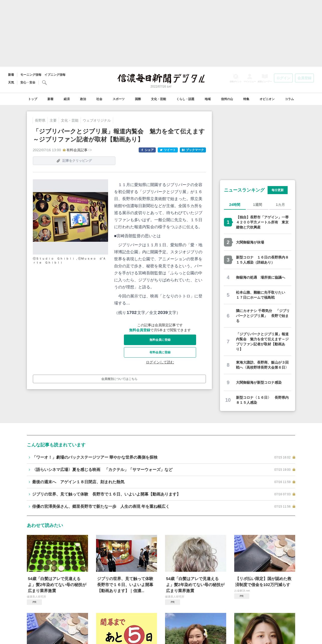Switch ranking to 1週間 tab

pyautogui.click(x=258, y=205)
